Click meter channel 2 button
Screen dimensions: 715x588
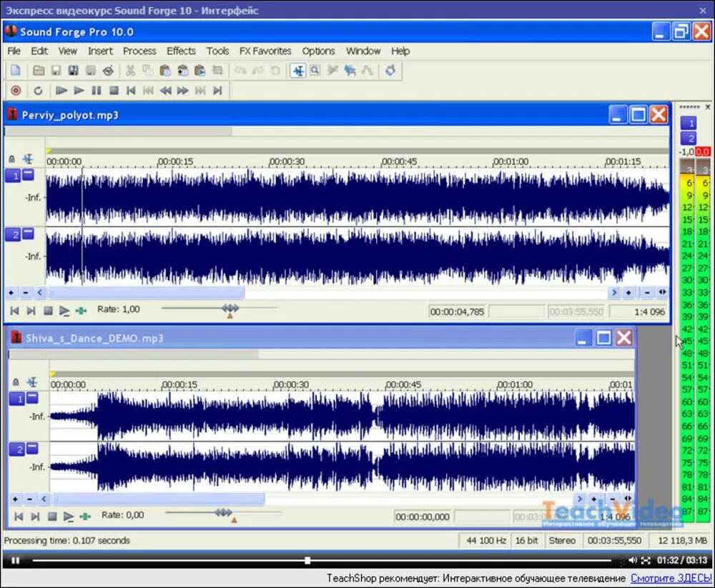[x=689, y=138]
